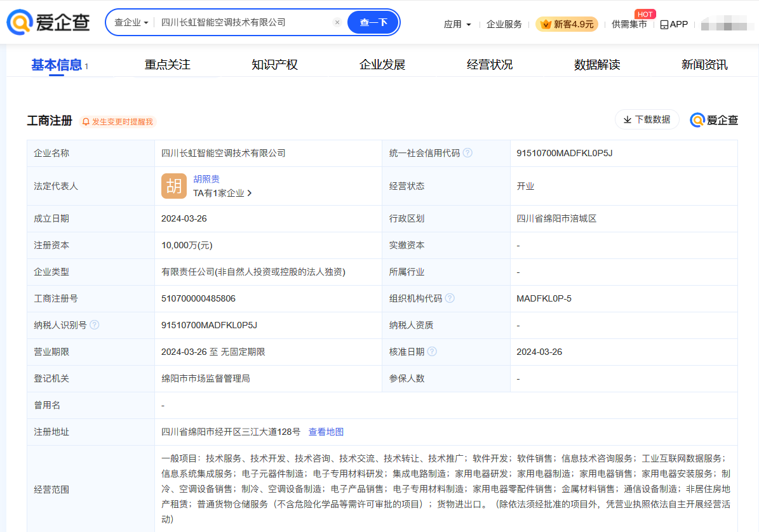Viewport: 759px width, 532px height.
Task: Switch to the 新闻资讯 tab
Action: pos(704,65)
